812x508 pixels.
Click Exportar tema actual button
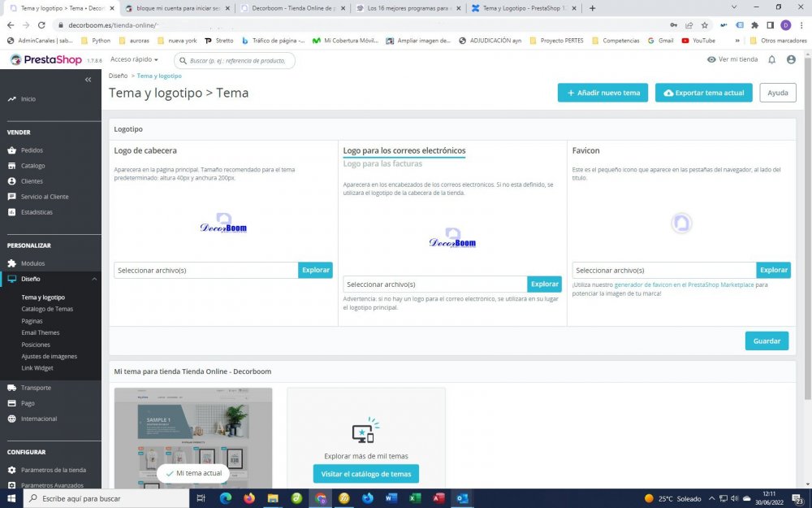point(704,93)
